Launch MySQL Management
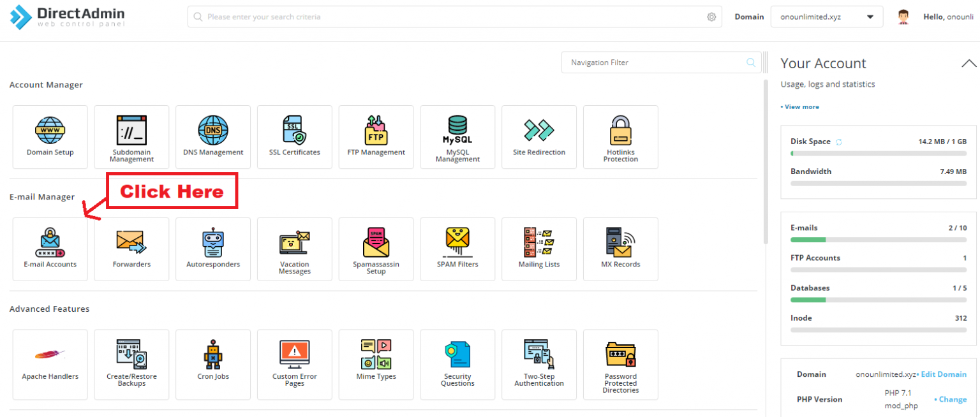This screenshot has height=417, width=980. click(457, 136)
